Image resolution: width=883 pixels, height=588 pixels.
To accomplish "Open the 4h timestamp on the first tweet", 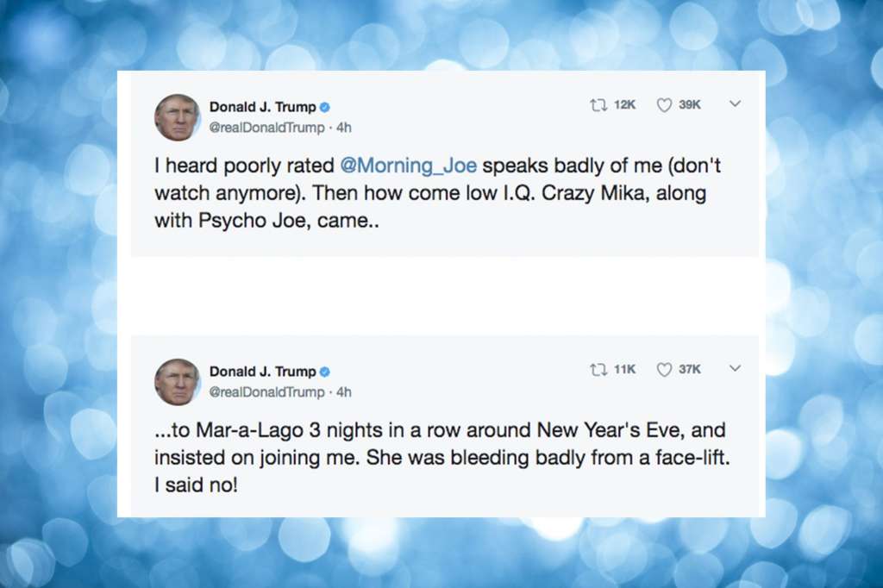I will 343,128.
